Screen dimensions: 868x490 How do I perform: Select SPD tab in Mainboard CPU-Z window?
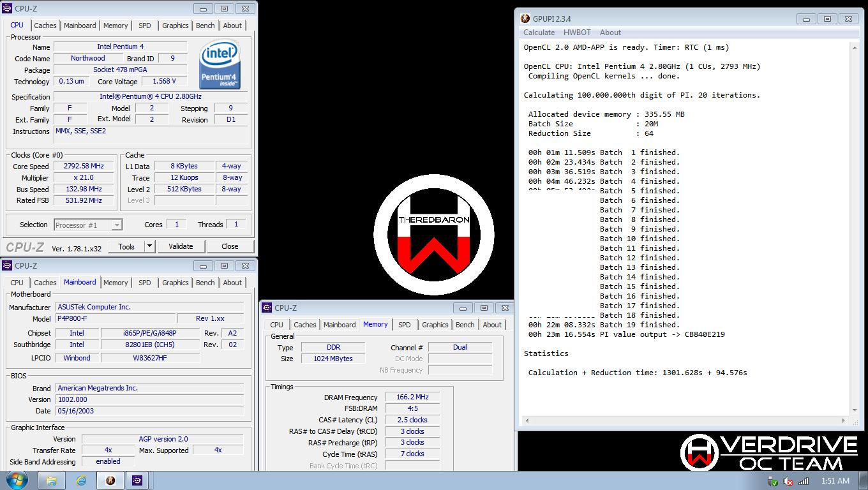[145, 283]
